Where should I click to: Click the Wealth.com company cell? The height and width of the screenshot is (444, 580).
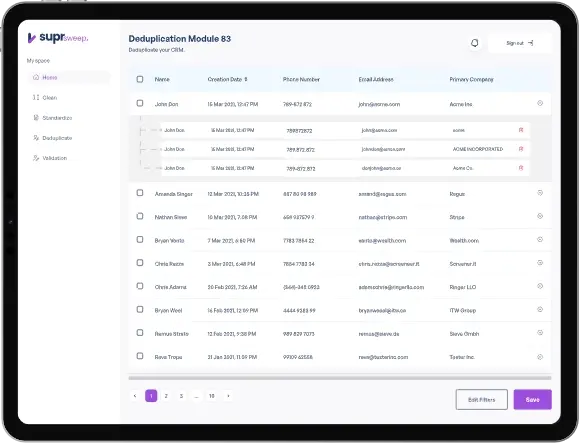pyautogui.click(x=464, y=240)
